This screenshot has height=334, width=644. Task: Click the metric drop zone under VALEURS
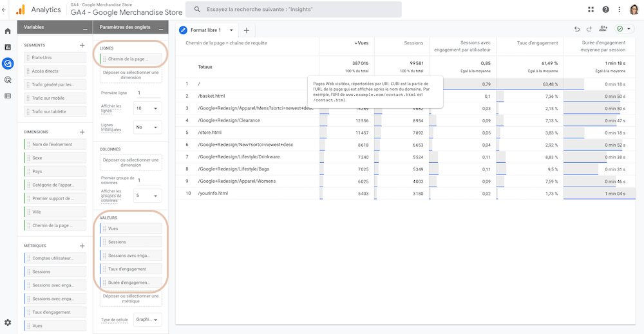[x=131, y=299]
